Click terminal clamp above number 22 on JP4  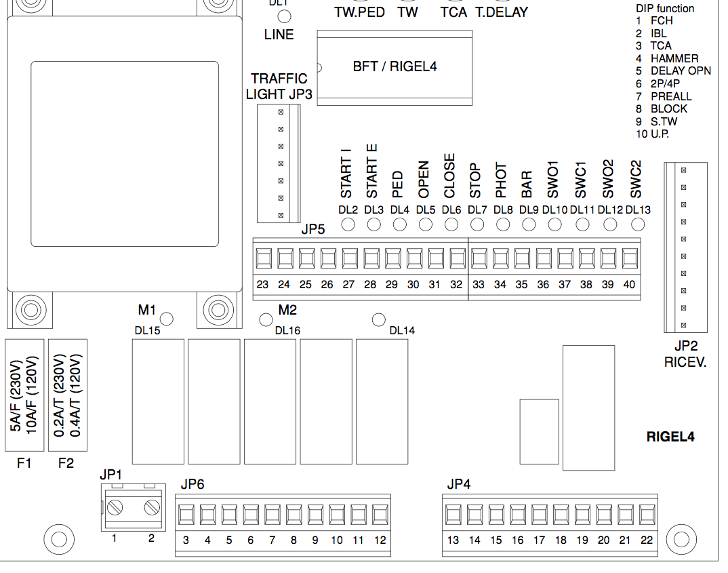(x=647, y=515)
